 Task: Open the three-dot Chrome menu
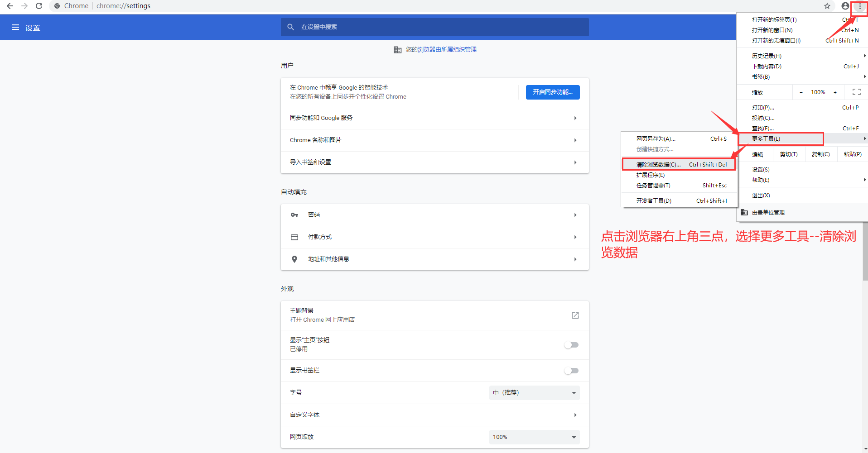click(x=859, y=6)
